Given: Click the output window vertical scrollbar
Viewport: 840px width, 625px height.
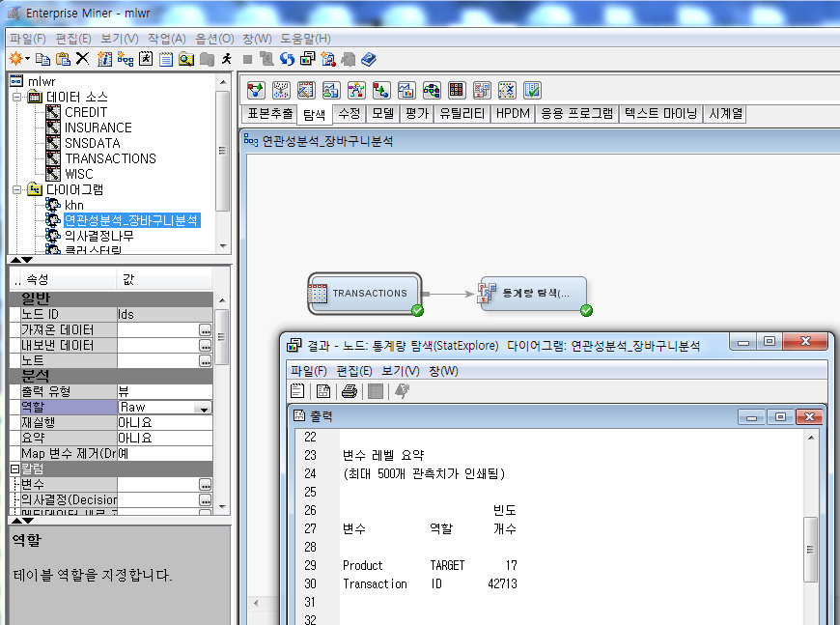Looking at the screenshot, I should pyautogui.click(x=810, y=550).
